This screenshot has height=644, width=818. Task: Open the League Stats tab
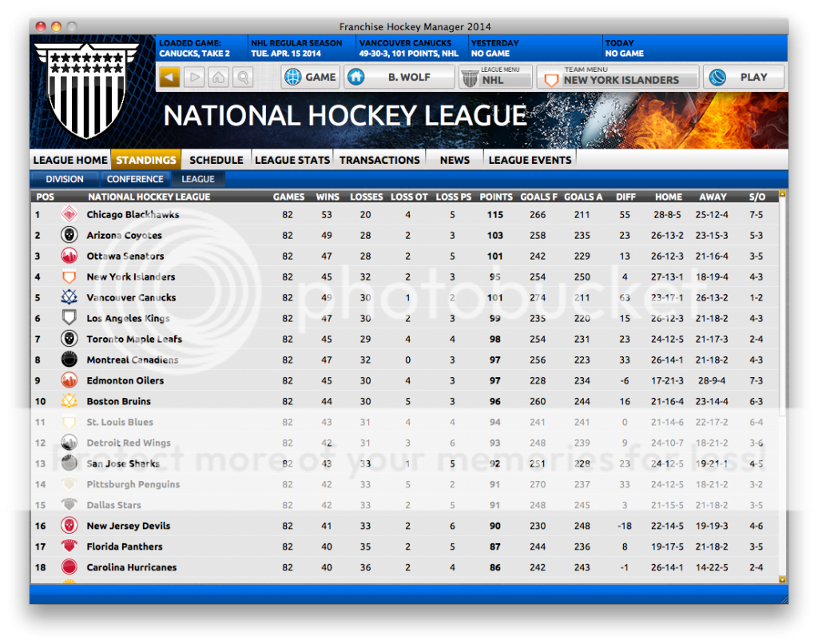292,160
